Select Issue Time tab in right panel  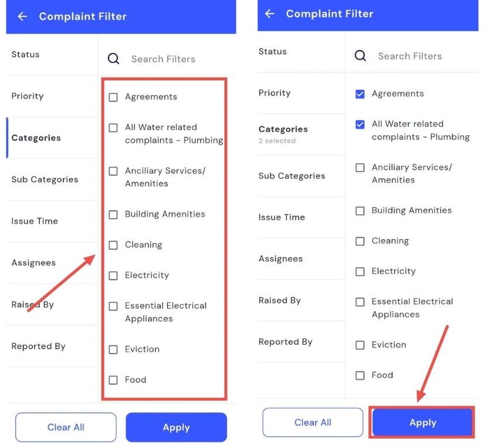coord(282,217)
